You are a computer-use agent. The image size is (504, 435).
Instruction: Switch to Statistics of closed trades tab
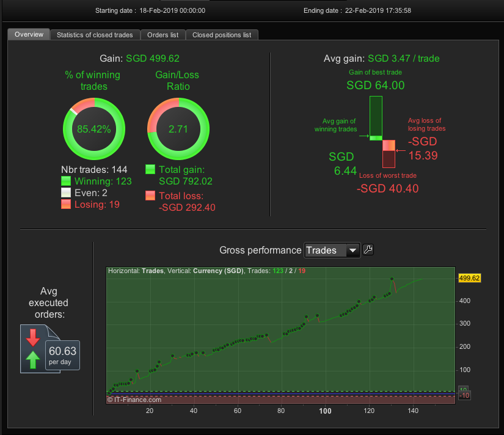pos(95,35)
